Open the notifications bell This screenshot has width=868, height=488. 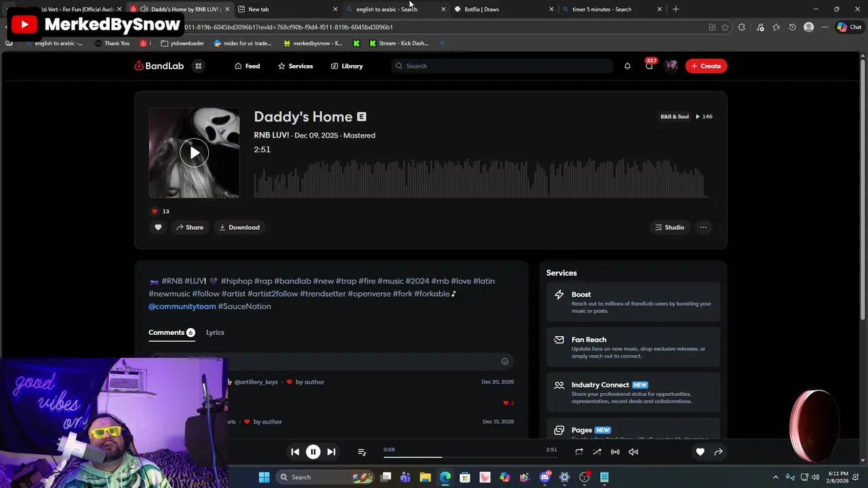click(x=627, y=66)
